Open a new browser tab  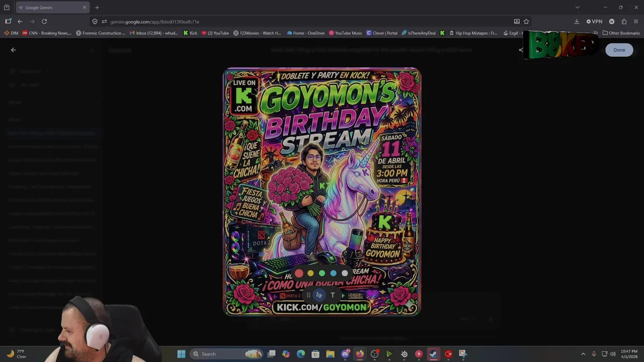pos(97,8)
